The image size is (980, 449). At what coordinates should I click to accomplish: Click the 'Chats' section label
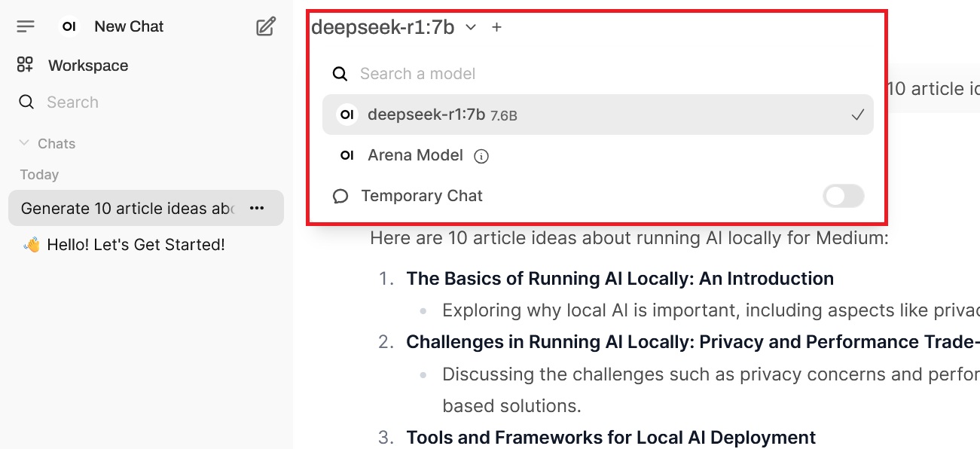56,143
